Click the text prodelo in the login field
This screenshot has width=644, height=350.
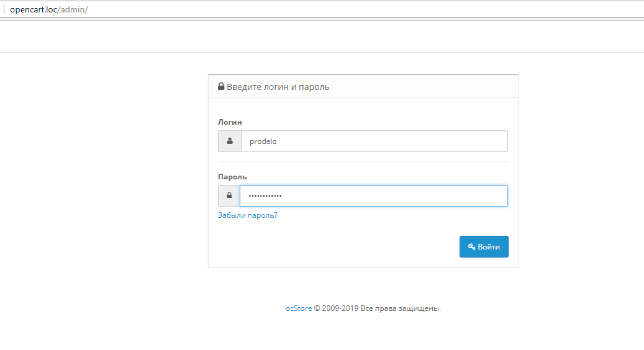pyautogui.click(x=263, y=141)
